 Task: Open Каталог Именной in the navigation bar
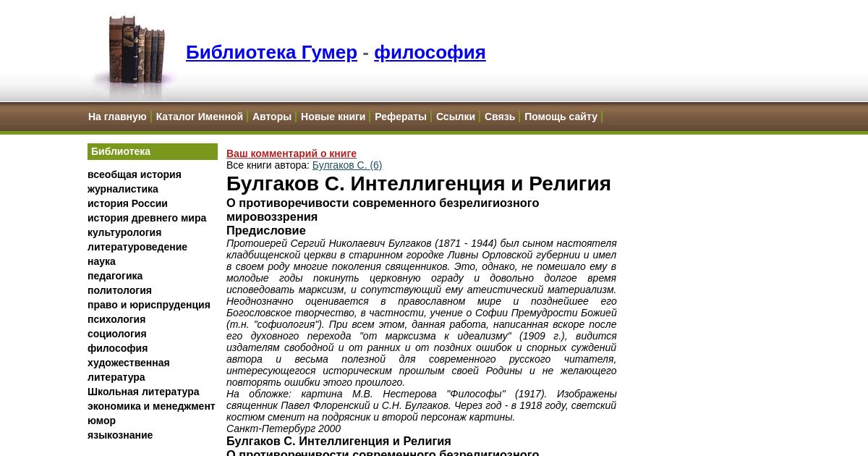coord(200,117)
